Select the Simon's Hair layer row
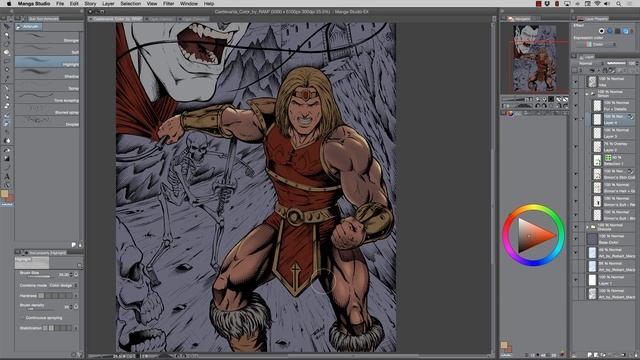Screen dimensions: 640x360 613,188
